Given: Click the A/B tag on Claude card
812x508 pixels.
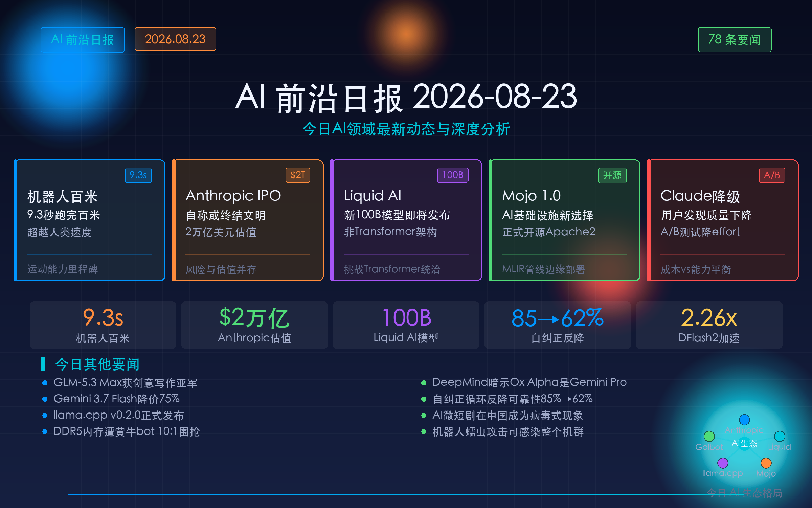Looking at the screenshot, I should pyautogui.click(x=772, y=175).
